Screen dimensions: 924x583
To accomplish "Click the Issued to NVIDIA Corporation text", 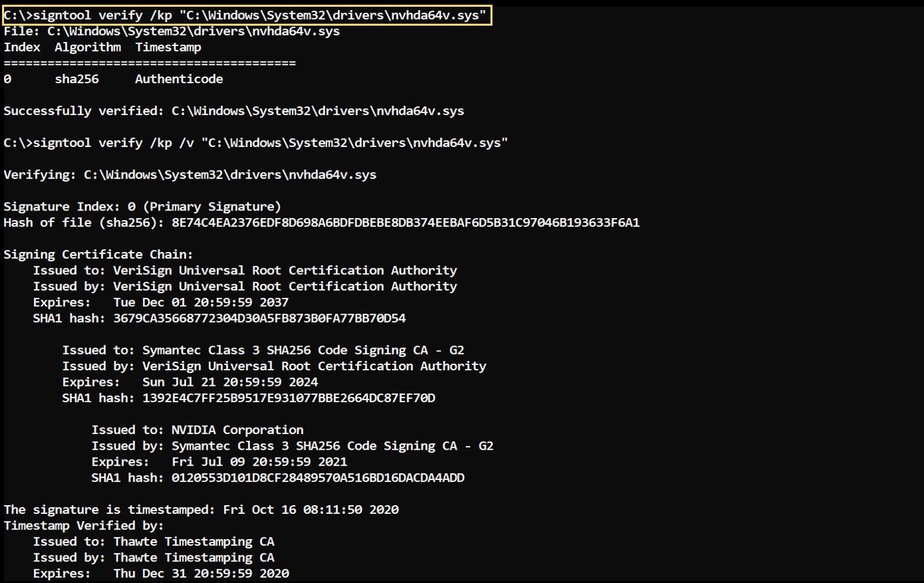I will [x=196, y=429].
